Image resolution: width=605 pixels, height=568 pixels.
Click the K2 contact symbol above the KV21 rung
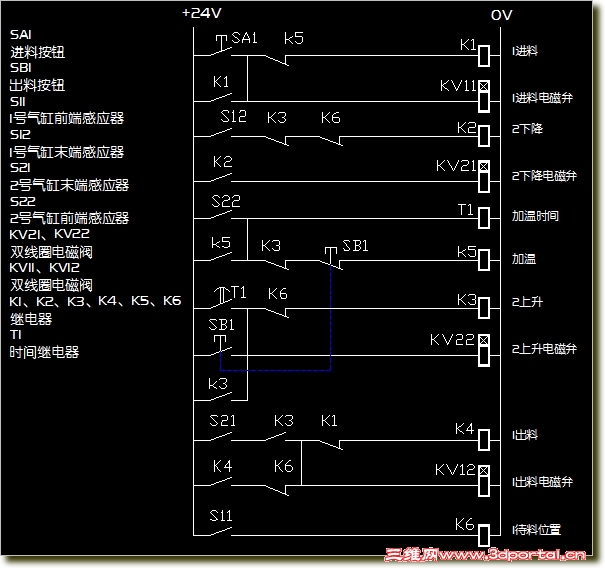[221, 178]
